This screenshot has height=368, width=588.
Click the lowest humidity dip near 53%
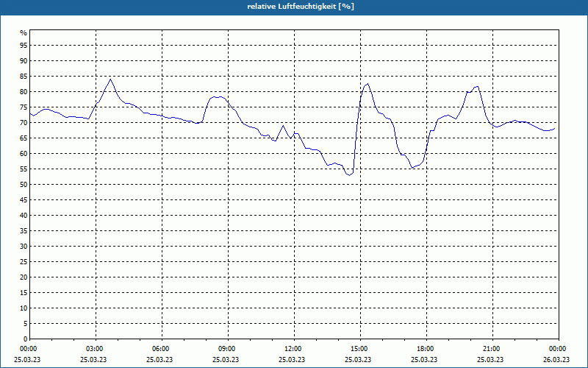pos(349,175)
